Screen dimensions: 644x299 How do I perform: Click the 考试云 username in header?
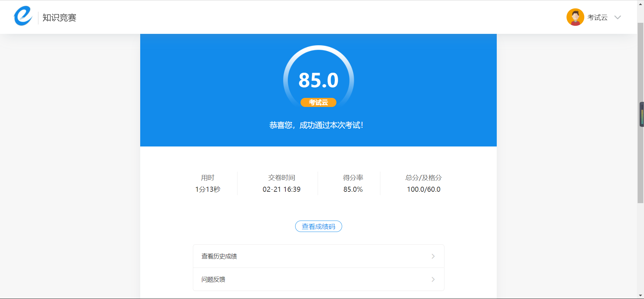coord(597,17)
